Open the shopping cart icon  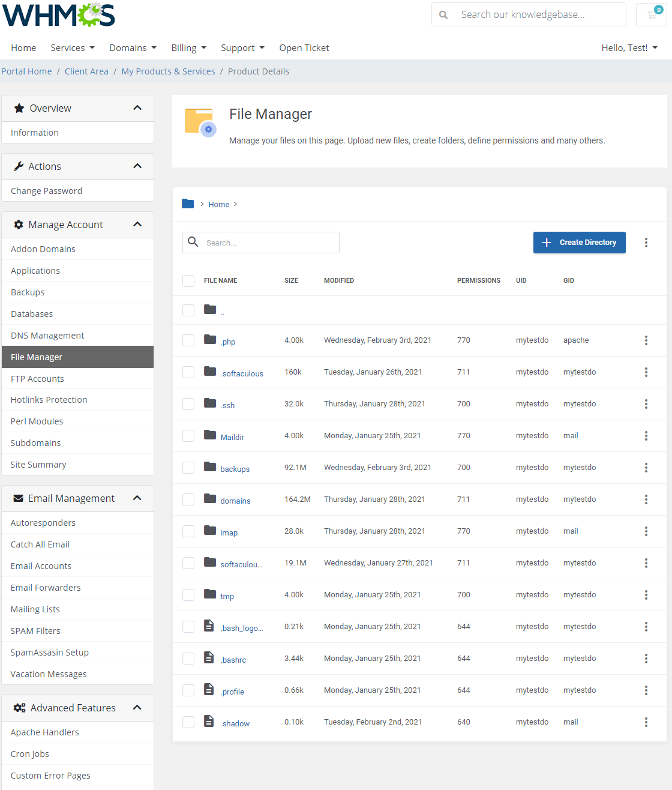pos(652,14)
